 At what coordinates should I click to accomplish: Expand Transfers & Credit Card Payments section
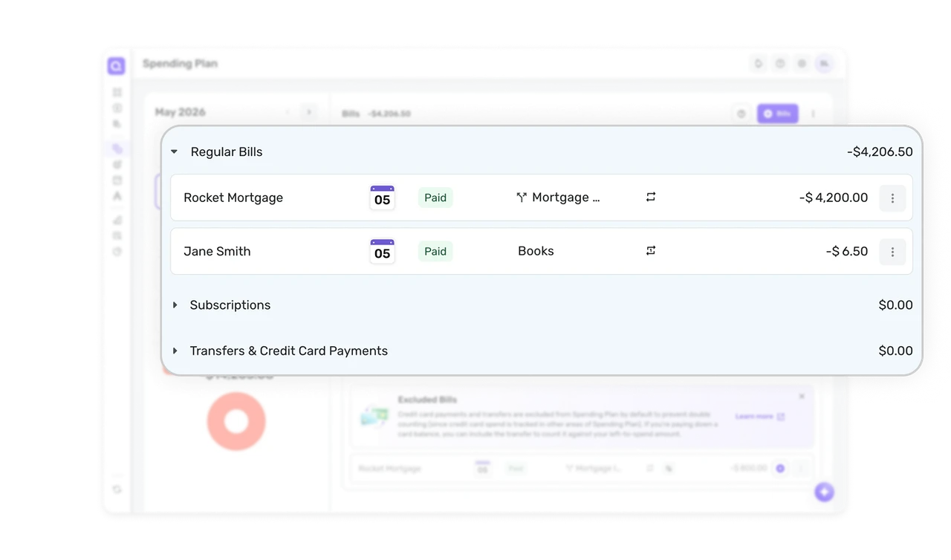pyautogui.click(x=175, y=351)
